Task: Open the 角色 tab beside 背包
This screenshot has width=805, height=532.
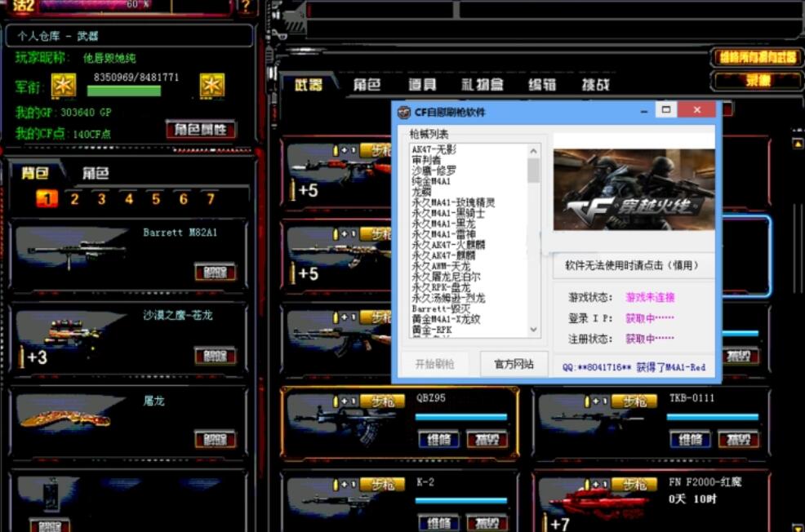Action: click(x=96, y=173)
